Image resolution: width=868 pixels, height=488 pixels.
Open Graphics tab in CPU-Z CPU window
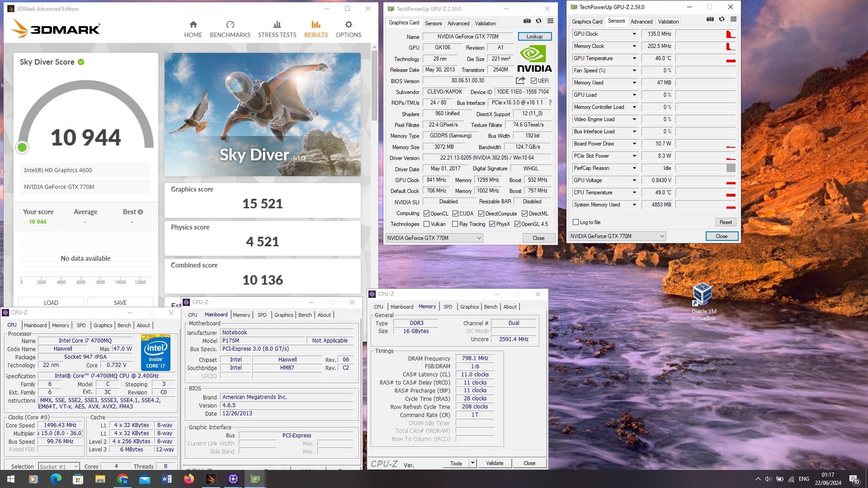[103, 325]
